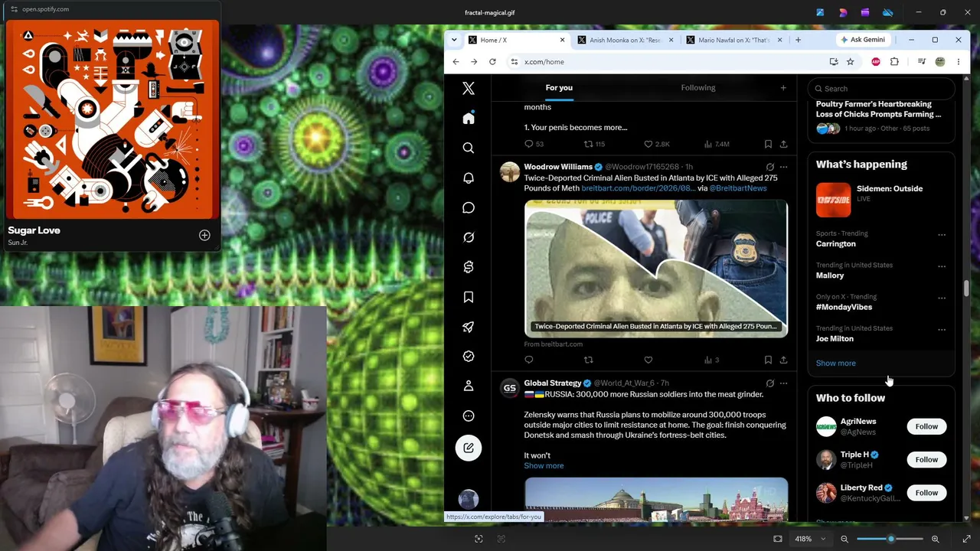Open the @BreitbartNews mention link
The width and height of the screenshot is (980, 551).
pyautogui.click(x=738, y=188)
